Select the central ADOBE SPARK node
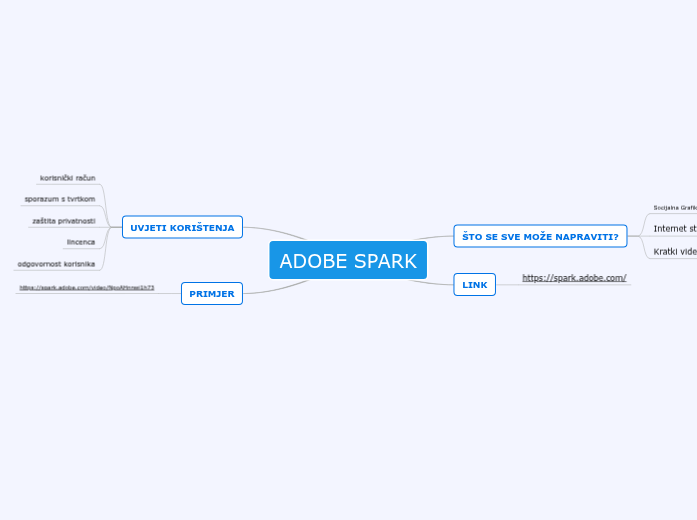Screen dimensions: 697x520 click(348, 261)
